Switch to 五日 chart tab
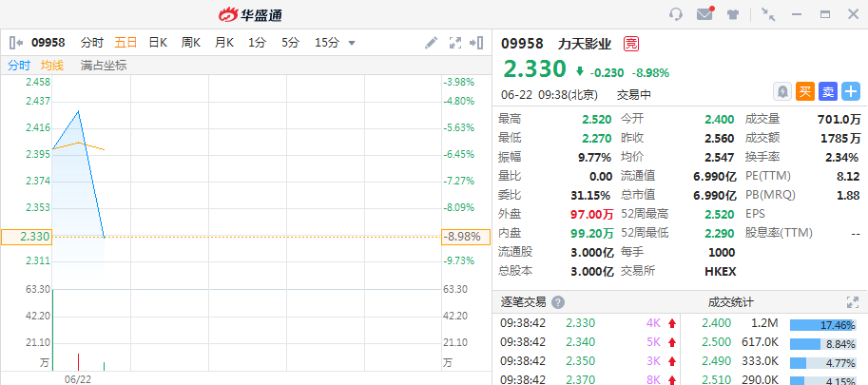Image resolution: width=868 pixels, height=385 pixels. click(x=125, y=43)
